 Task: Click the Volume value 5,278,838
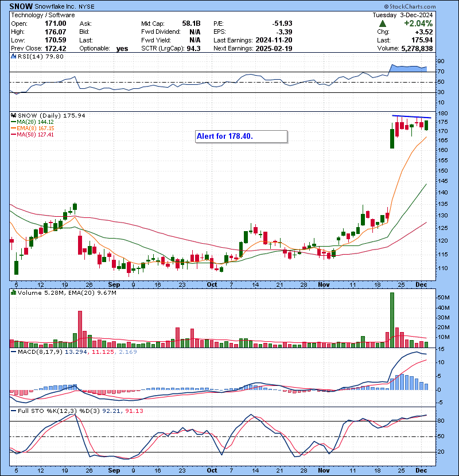(417, 48)
